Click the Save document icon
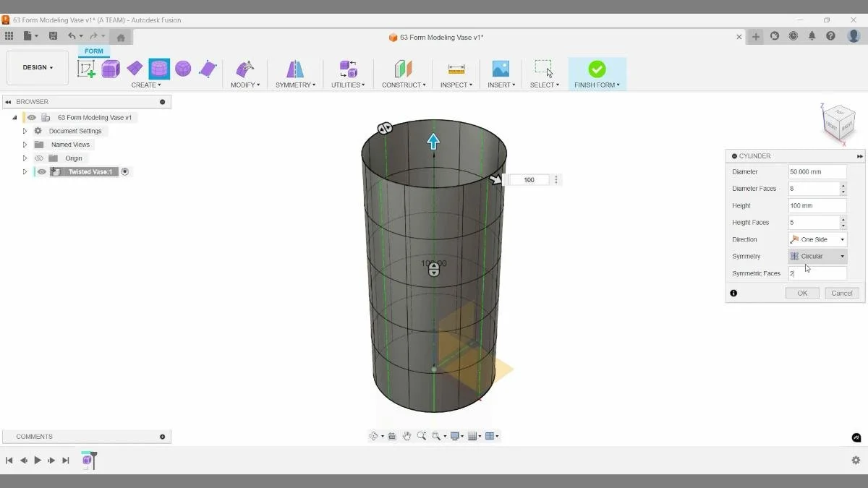The image size is (868, 488). (x=53, y=35)
